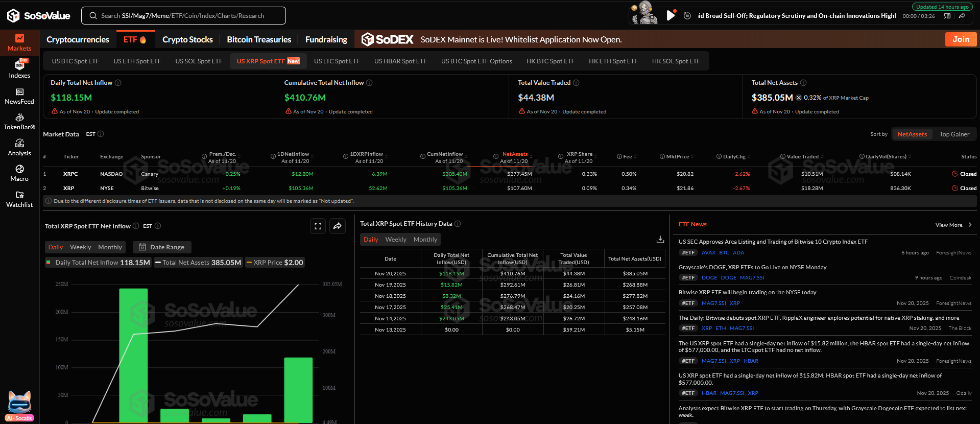This screenshot has width=980, height=424.
Task: Open the Date Range picker
Action: pyautogui.click(x=162, y=247)
